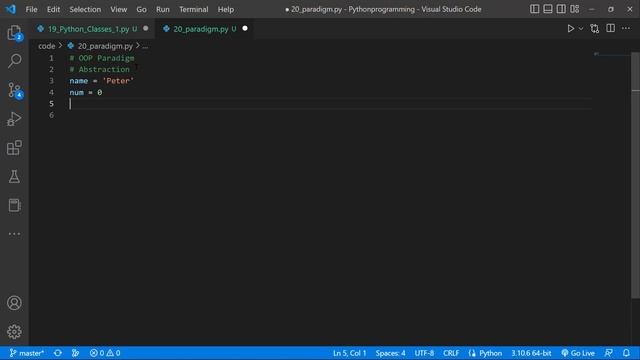
Task: Show additional views via ellipsis in activity bar
Action: [14, 234]
